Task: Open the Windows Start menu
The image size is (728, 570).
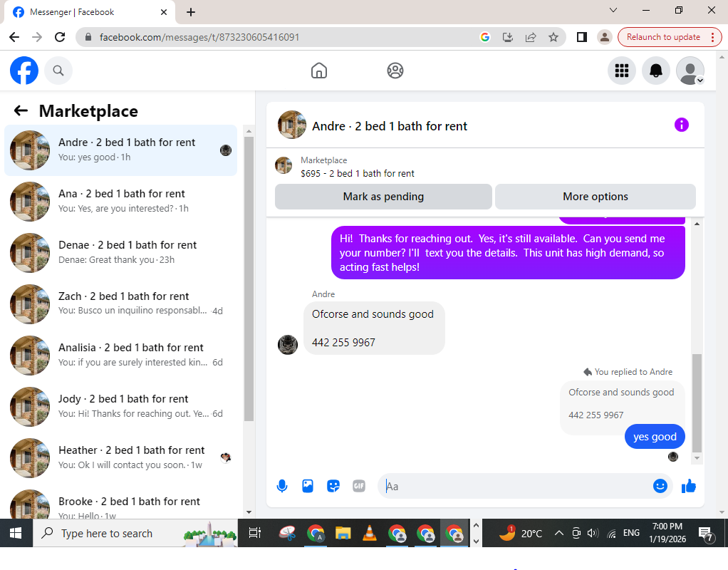Action: [x=16, y=533]
